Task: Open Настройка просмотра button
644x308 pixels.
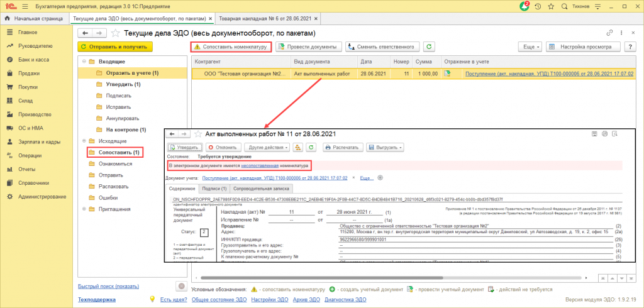Action: [583, 47]
